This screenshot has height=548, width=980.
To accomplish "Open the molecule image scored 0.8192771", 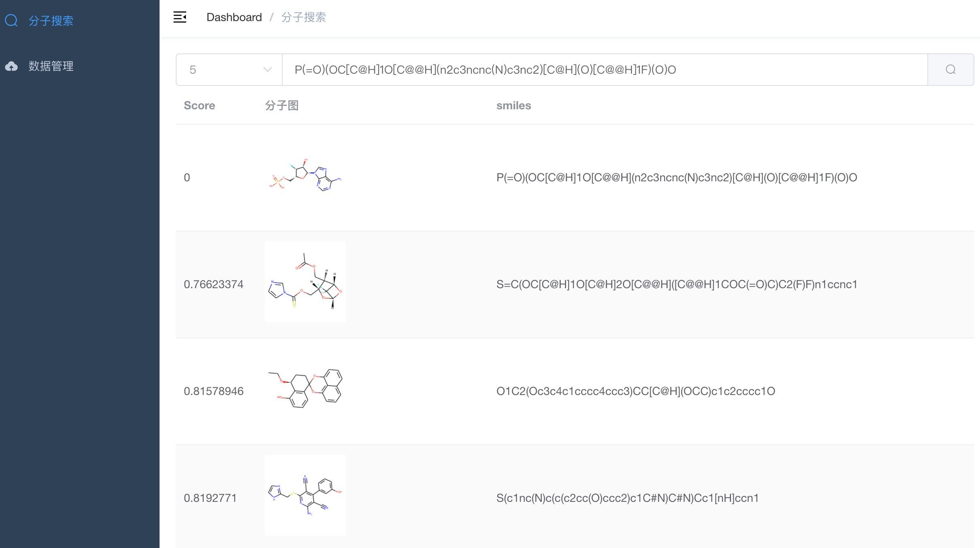I will 305,495.
